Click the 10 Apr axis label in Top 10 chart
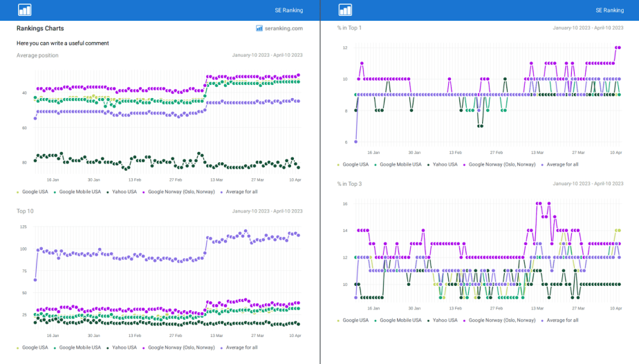Screen dimensions: 639x364 (x=295, y=336)
